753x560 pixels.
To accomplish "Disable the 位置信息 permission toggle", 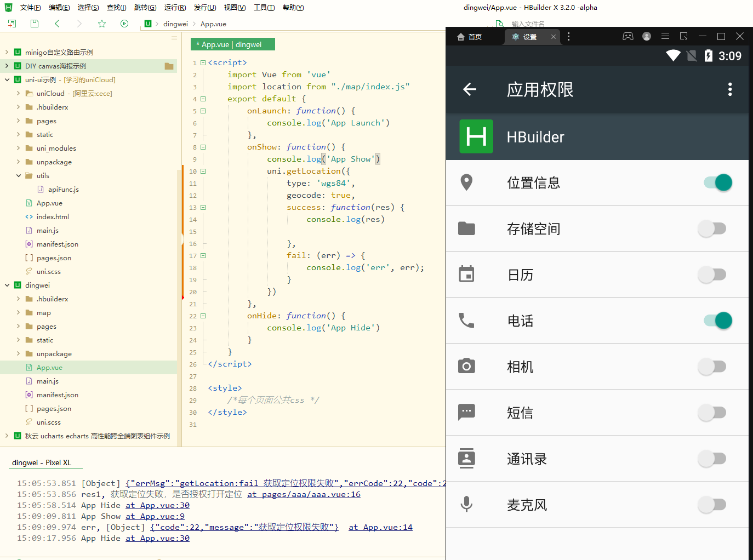I will [717, 182].
